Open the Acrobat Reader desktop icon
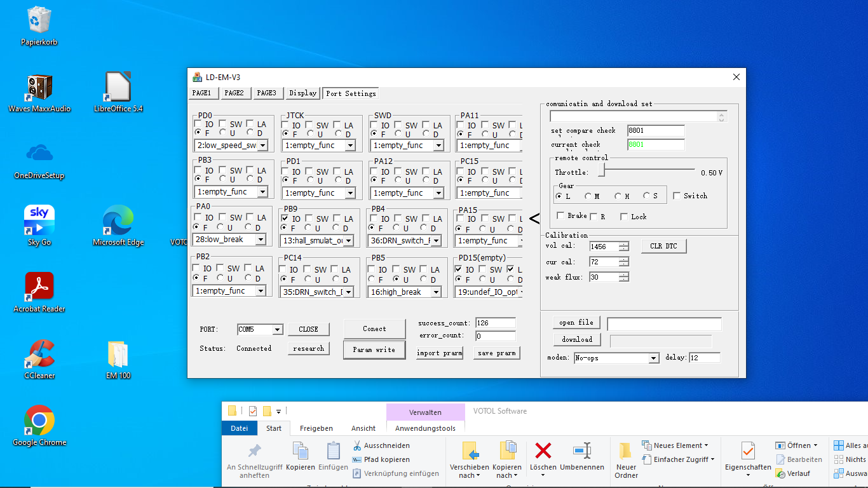868x488 pixels. (39, 286)
